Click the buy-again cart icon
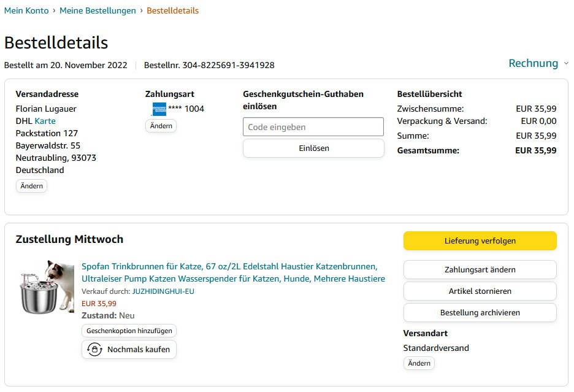The height and width of the screenshot is (392, 574). (95, 349)
